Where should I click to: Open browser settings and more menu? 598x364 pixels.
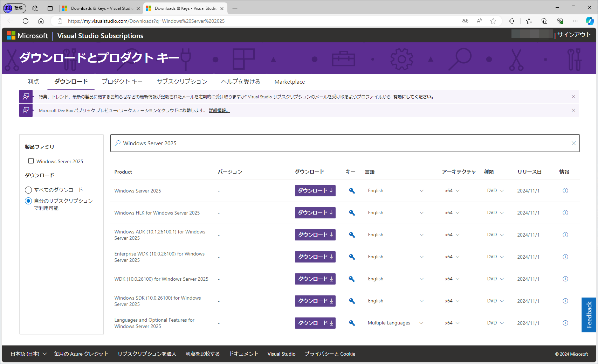(575, 21)
